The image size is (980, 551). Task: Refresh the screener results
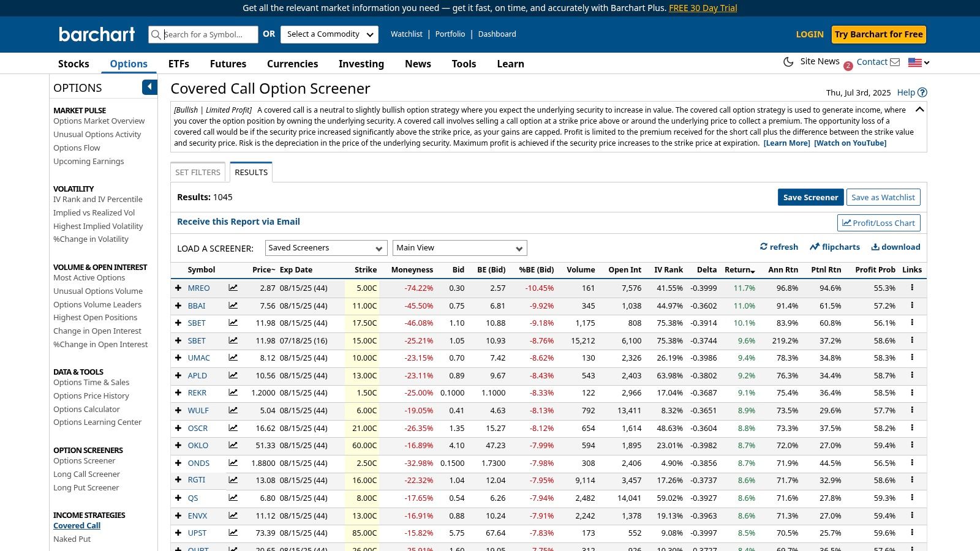[x=779, y=247]
